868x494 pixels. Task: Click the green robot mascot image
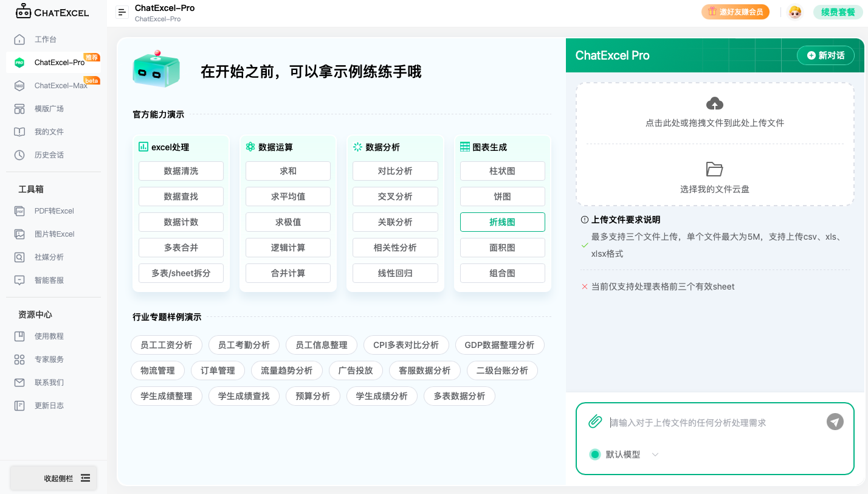coord(156,69)
